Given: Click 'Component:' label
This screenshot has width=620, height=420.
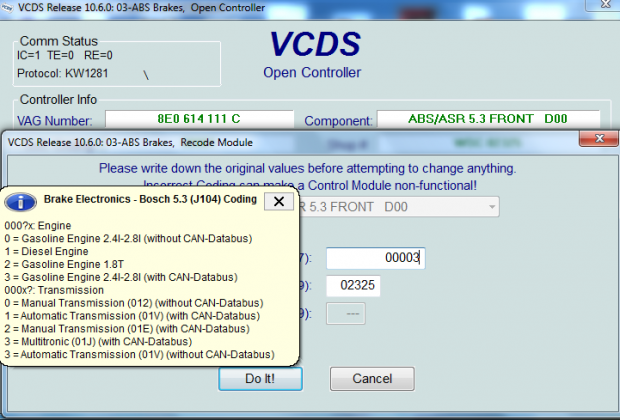Looking at the screenshot, I should tap(338, 121).
